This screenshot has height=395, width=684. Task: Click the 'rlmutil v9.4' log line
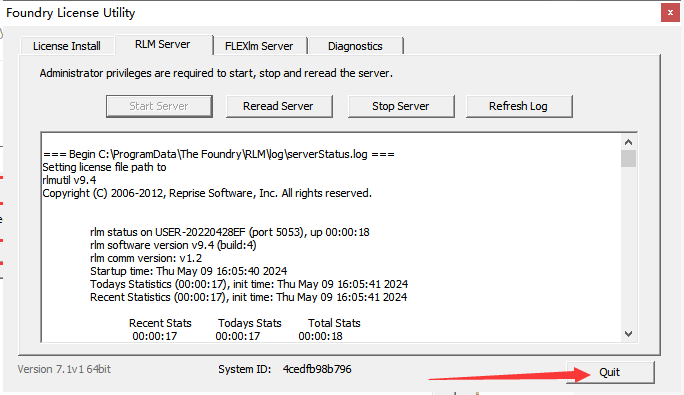coord(69,180)
